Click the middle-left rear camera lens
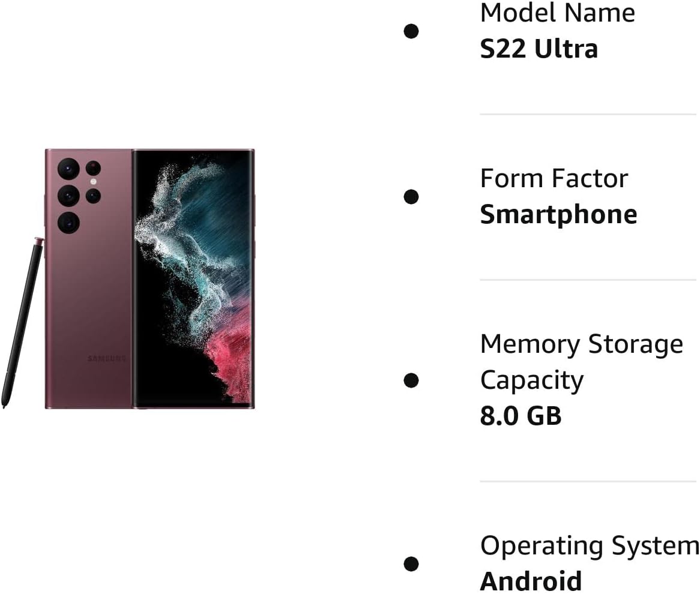700x594 pixels. coord(68,196)
